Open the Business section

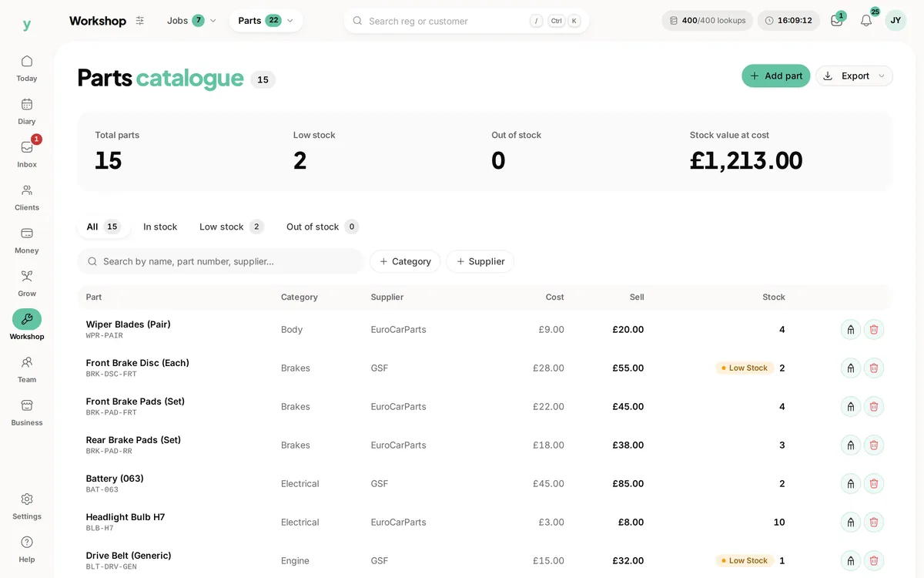coord(27,412)
